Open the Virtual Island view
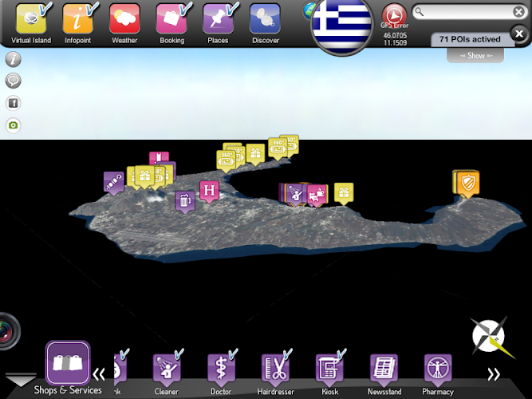Viewport: 532px width, 399px height. (x=31, y=23)
